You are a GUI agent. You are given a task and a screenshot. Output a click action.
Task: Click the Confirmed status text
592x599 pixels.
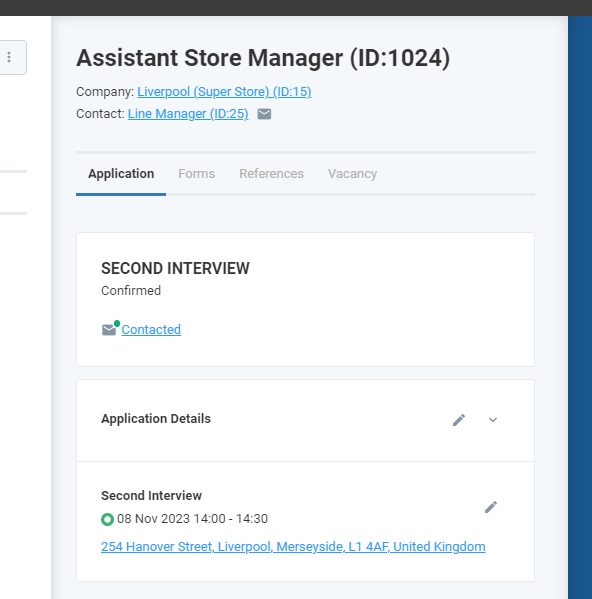click(x=131, y=291)
